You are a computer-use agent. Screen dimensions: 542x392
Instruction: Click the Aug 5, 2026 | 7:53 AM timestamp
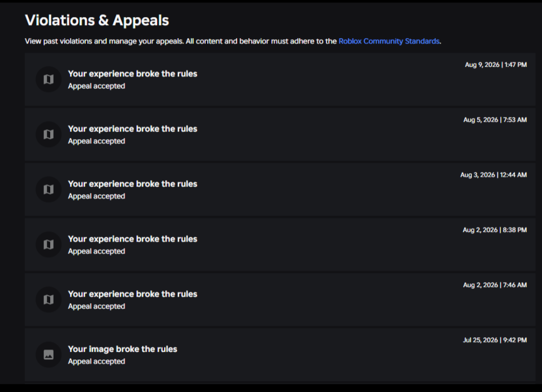[495, 119]
